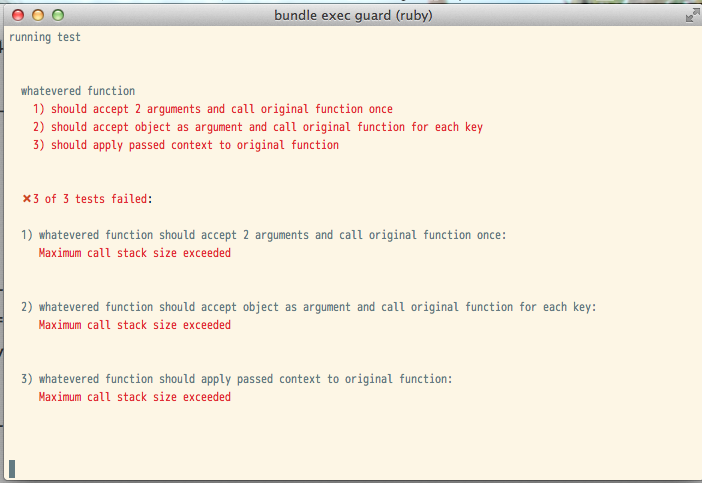Click the 'bundle exec guard (ruby)' window title
Screen dimensions: 702x483
352,15
